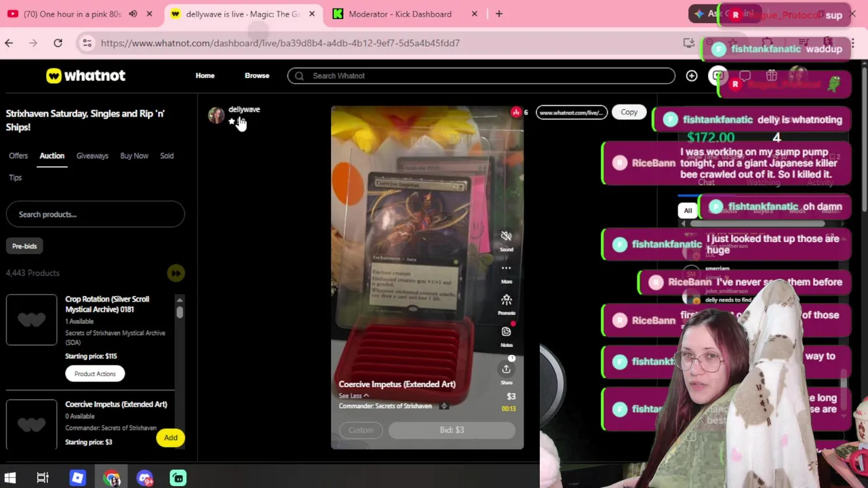
Task: Open the Home page link
Action: [205, 75]
